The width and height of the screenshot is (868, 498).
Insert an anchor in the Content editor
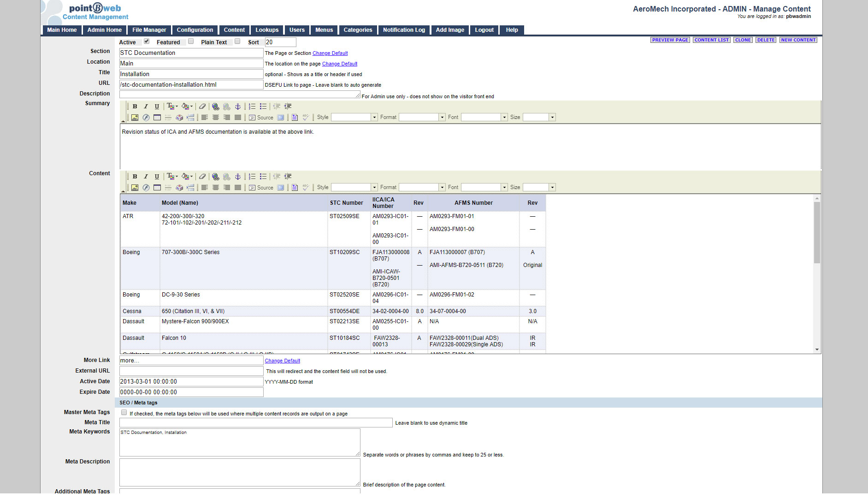238,177
